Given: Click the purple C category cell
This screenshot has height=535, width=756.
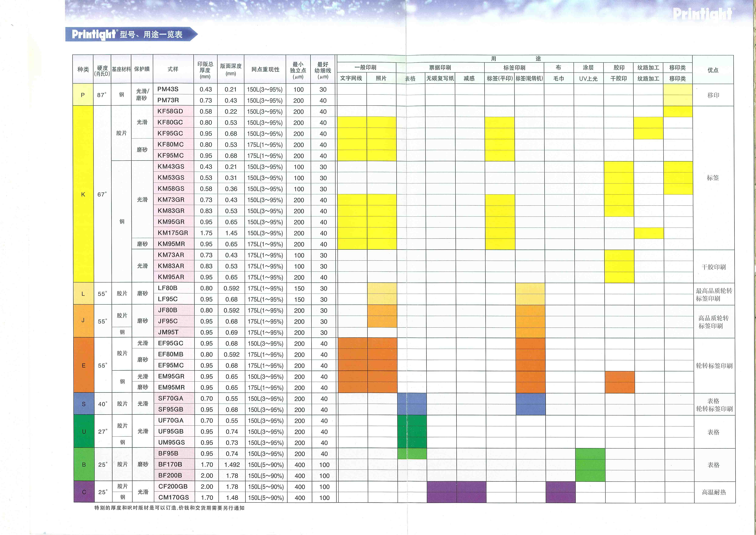Looking at the screenshot, I should [x=84, y=492].
